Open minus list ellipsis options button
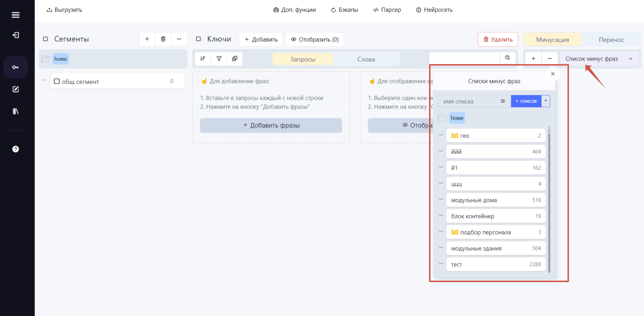 [549, 58]
